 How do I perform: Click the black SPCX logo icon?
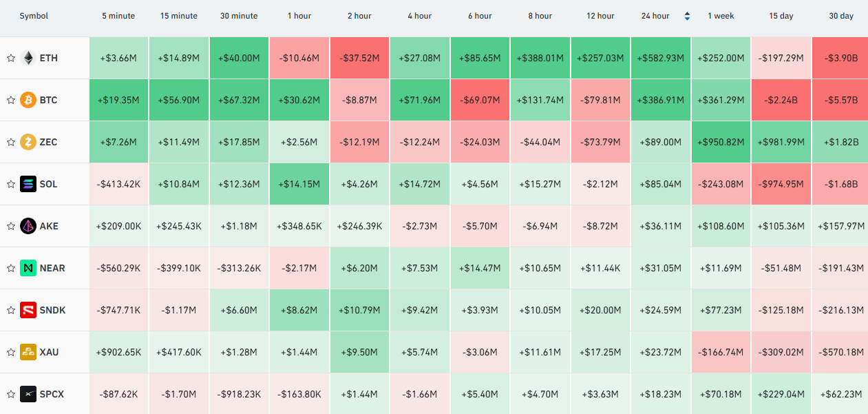pos(28,395)
